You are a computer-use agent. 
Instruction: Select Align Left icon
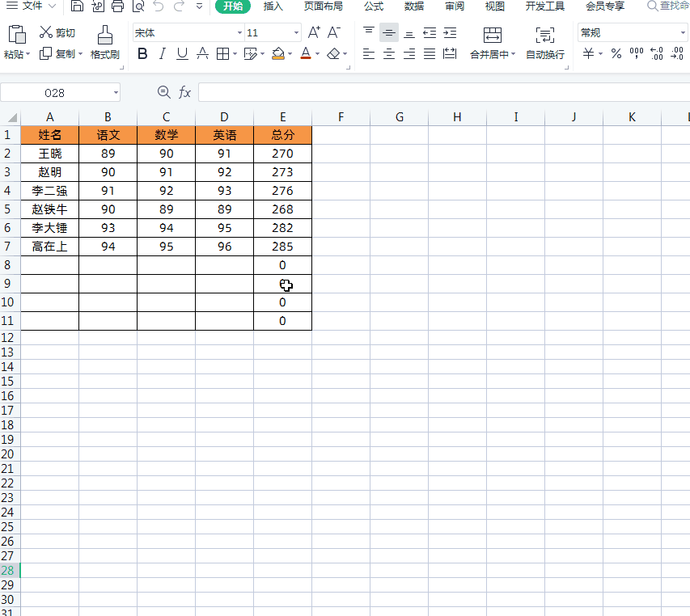[369, 53]
